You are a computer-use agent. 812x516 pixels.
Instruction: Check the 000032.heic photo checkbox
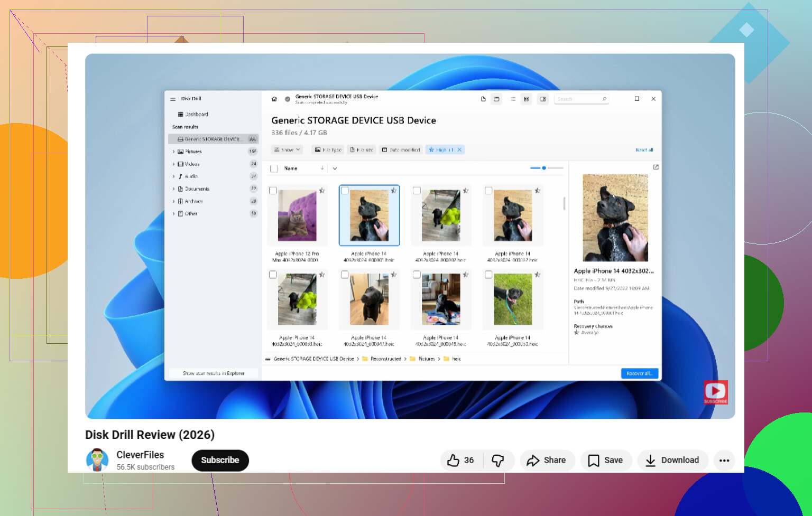point(488,191)
